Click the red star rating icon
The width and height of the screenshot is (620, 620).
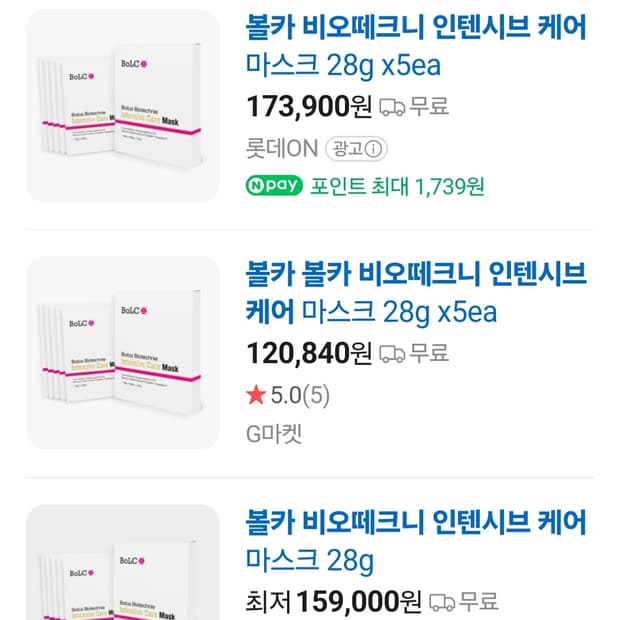(x=255, y=396)
